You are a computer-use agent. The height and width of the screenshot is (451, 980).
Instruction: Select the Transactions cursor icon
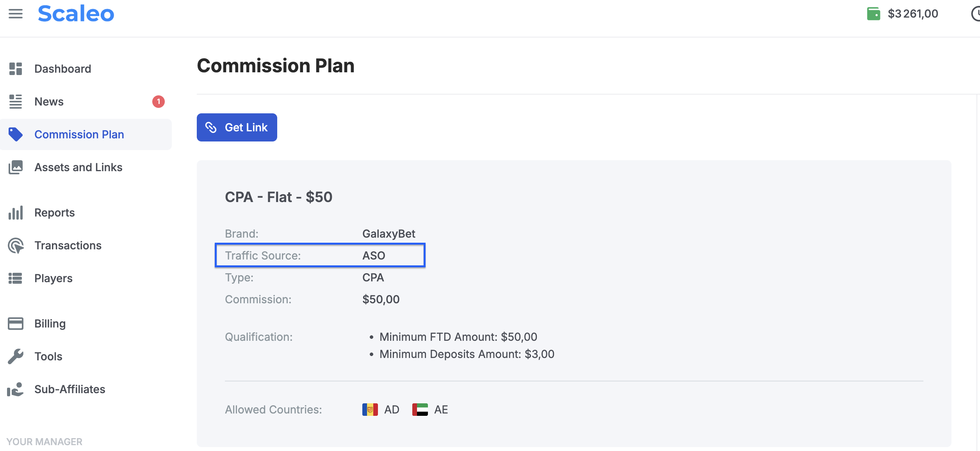pyautogui.click(x=16, y=245)
